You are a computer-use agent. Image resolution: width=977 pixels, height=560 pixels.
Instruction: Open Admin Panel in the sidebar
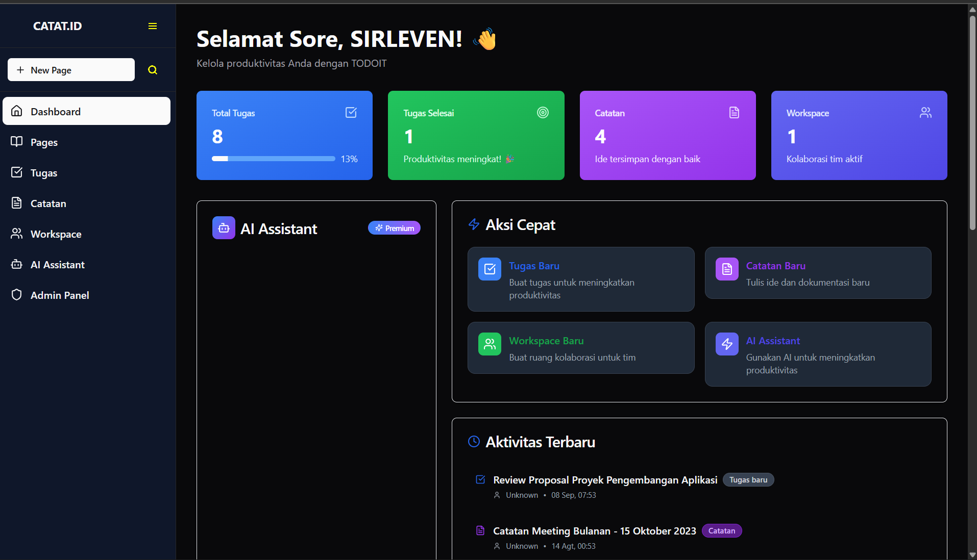point(86,295)
